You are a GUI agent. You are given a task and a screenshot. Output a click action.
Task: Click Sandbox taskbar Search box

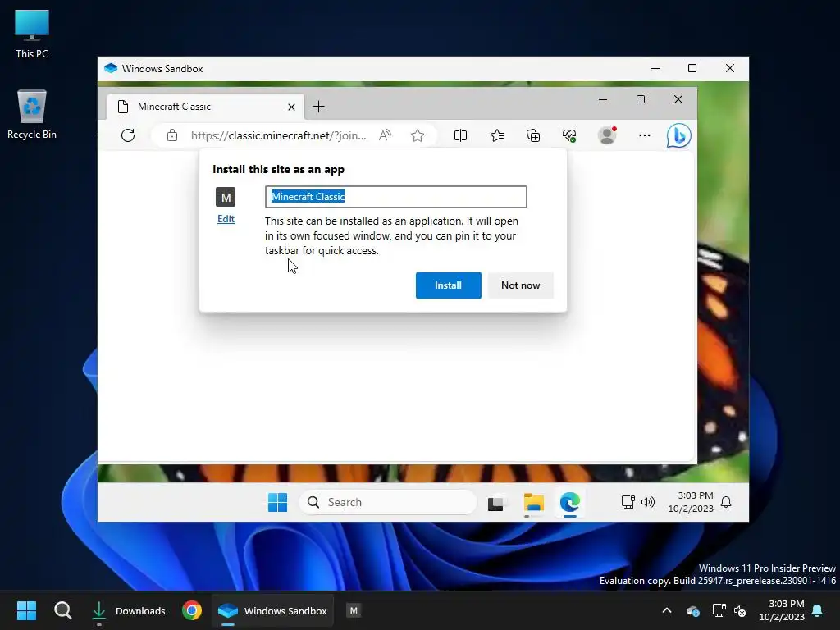[x=388, y=503]
